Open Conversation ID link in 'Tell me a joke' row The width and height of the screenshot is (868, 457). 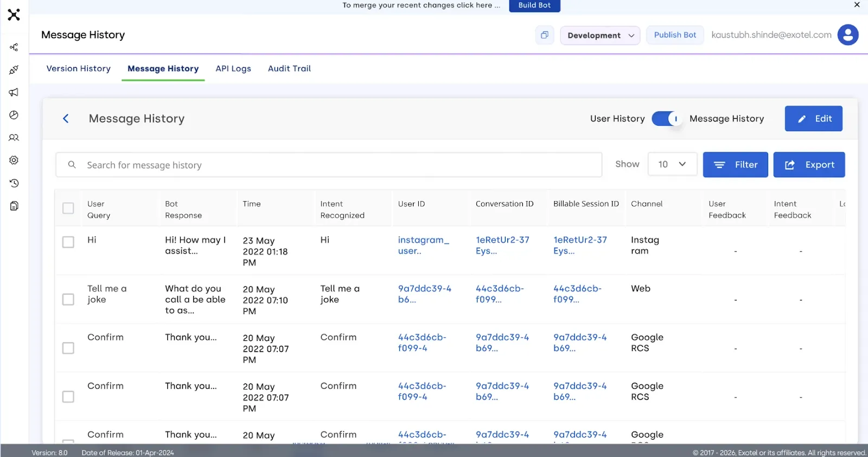500,294
